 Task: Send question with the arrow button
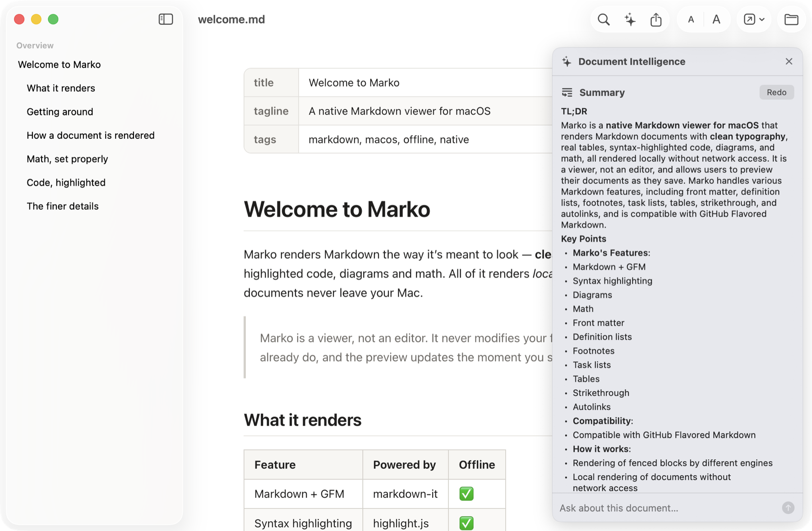tap(788, 508)
